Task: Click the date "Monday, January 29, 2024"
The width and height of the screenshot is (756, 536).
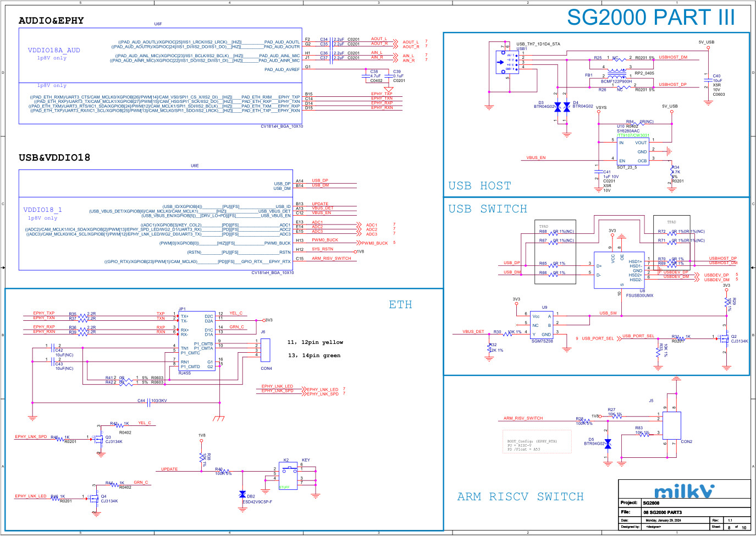Action: coord(663,520)
